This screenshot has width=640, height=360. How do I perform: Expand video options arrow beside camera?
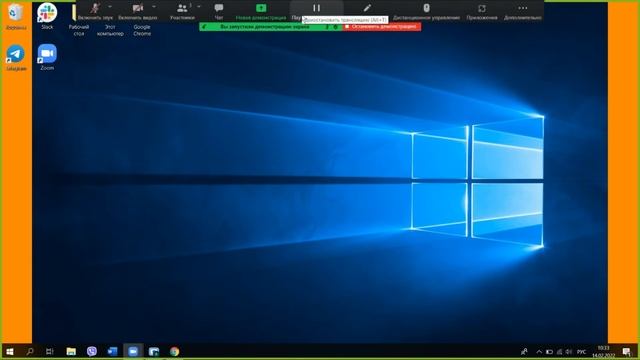click(154, 7)
